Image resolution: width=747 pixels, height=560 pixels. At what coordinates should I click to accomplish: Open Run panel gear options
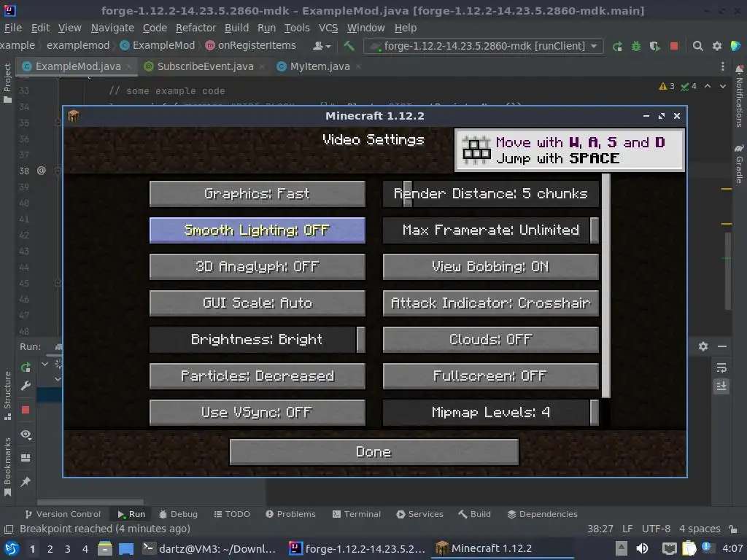click(703, 346)
